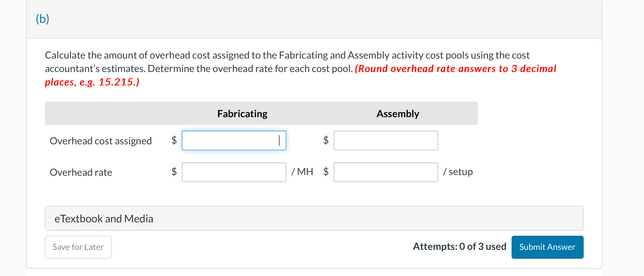This screenshot has height=276, width=644.
Task: Click the '/ MH' unit label
Action: coord(302,172)
